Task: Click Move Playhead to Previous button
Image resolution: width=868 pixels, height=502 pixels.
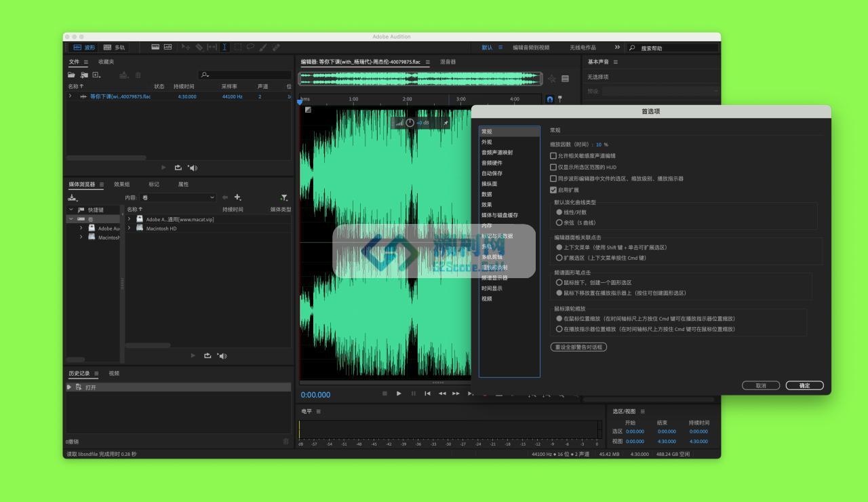Action: click(427, 393)
